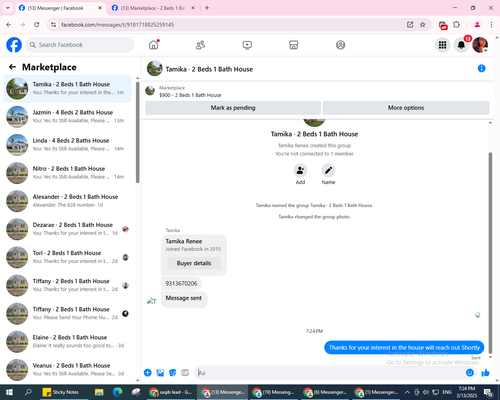
Task: Go back with Marketplace back arrow
Action: tap(13, 67)
